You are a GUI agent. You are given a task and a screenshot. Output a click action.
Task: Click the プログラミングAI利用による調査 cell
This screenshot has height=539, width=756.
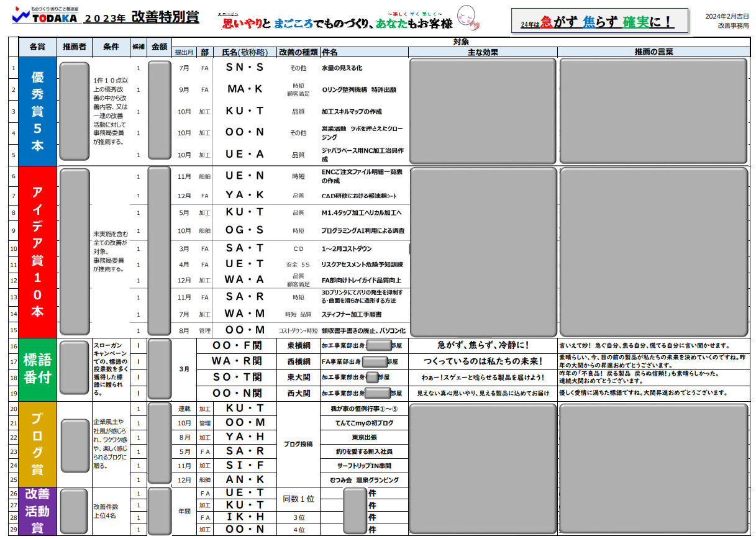(x=363, y=230)
